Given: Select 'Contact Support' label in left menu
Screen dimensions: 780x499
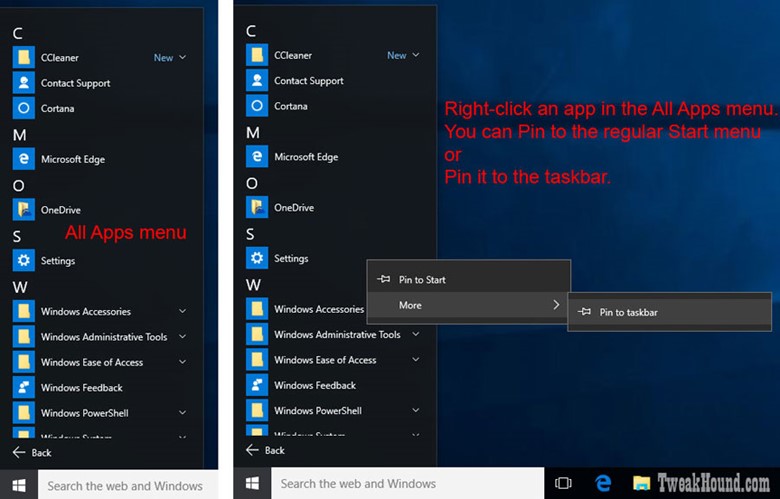Looking at the screenshot, I should pyautogui.click(x=76, y=83).
